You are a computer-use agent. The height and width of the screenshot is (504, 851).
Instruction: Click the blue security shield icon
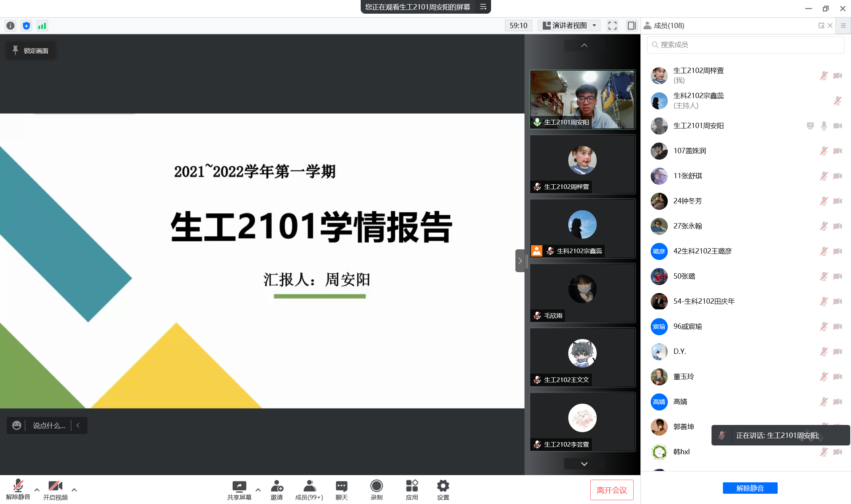coord(26,25)
